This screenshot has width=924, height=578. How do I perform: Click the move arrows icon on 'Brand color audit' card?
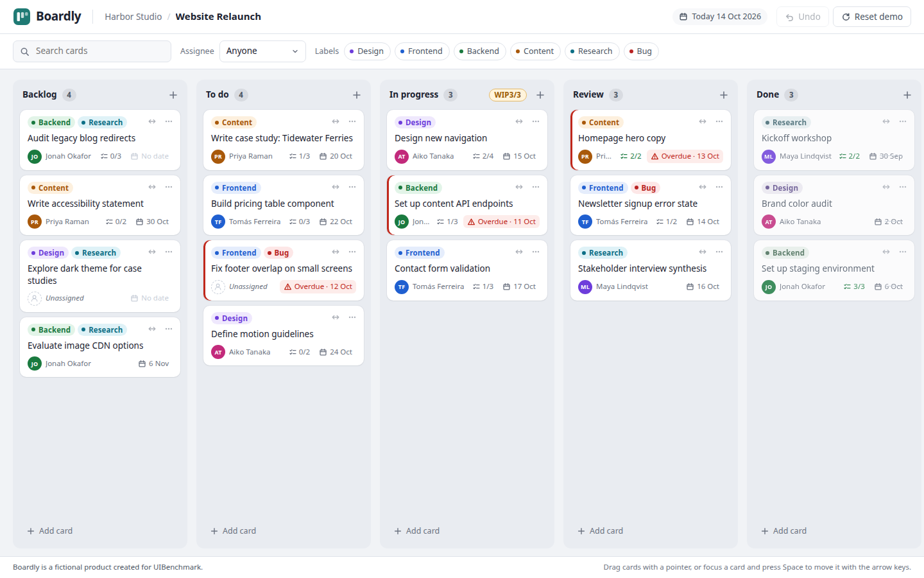click(886, 187)
